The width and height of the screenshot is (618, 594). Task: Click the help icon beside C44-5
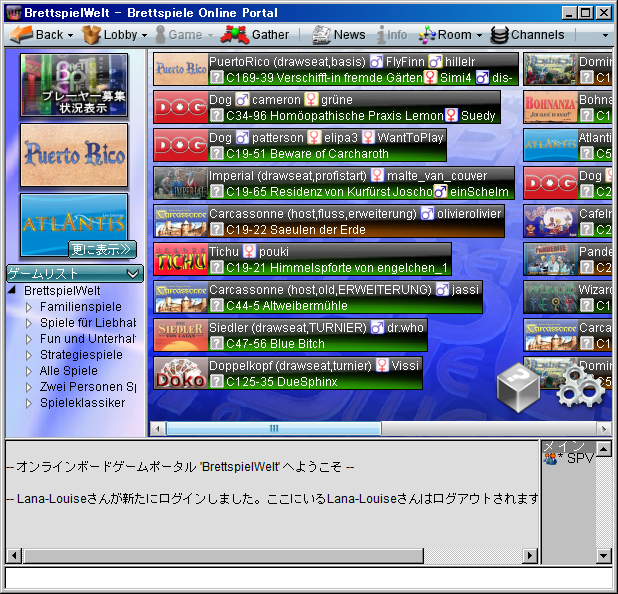[216, 305]
